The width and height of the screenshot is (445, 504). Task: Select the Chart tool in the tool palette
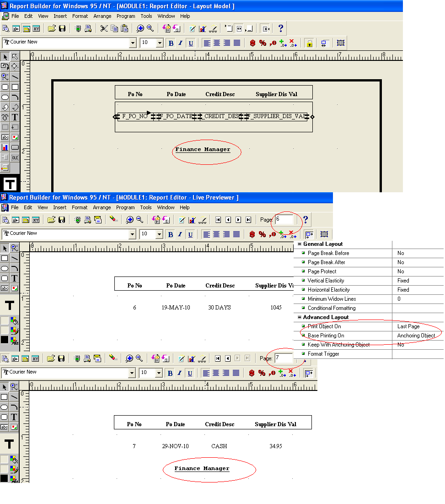[5, 147]
